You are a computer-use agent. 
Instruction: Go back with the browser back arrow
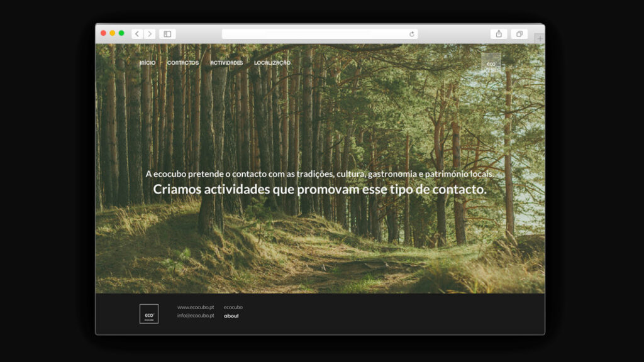point(137,34)
